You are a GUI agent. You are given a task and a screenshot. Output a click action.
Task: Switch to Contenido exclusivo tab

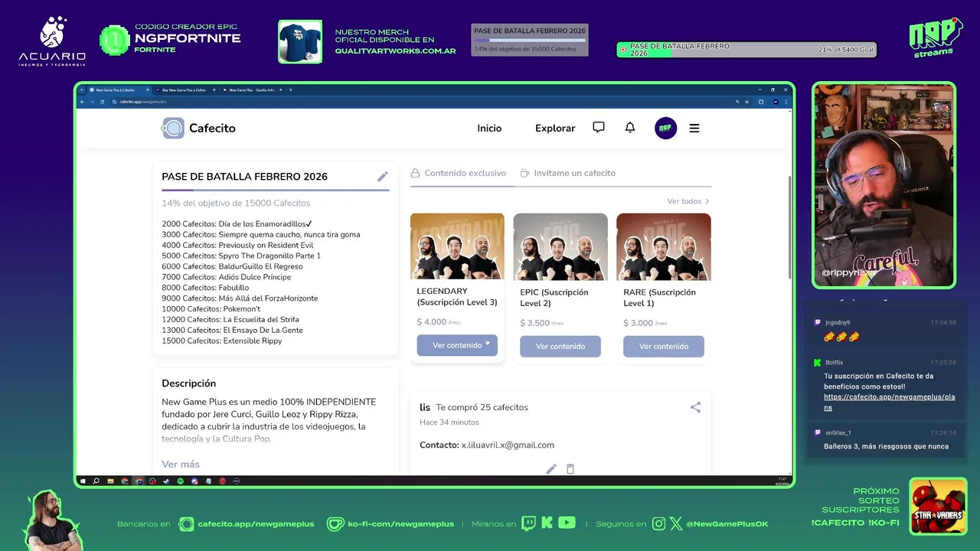coord(459,173)
